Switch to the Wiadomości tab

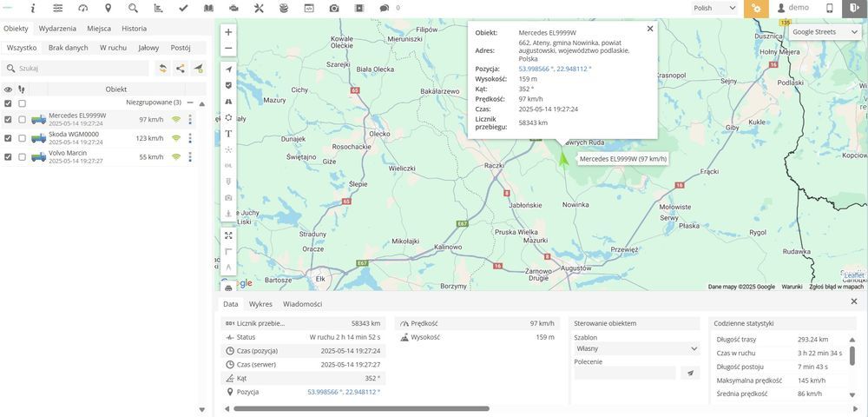click(x=302, y=304)
